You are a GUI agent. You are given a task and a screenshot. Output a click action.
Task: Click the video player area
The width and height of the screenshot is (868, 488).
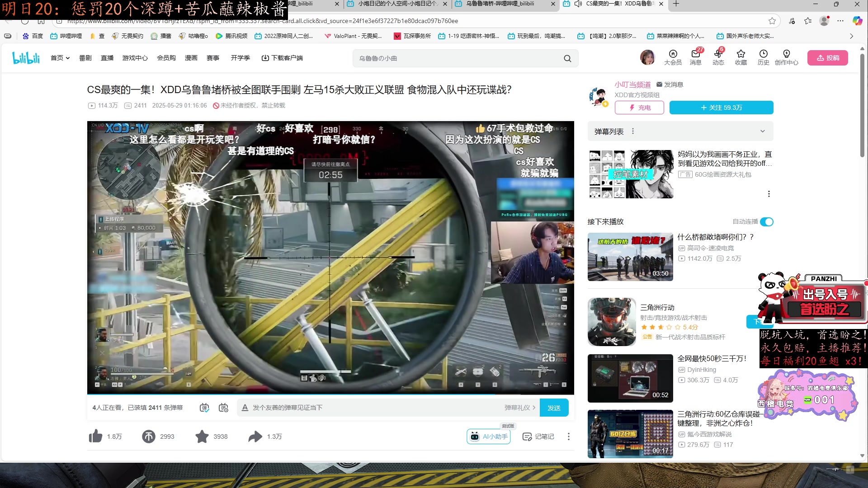click(330, 258)
